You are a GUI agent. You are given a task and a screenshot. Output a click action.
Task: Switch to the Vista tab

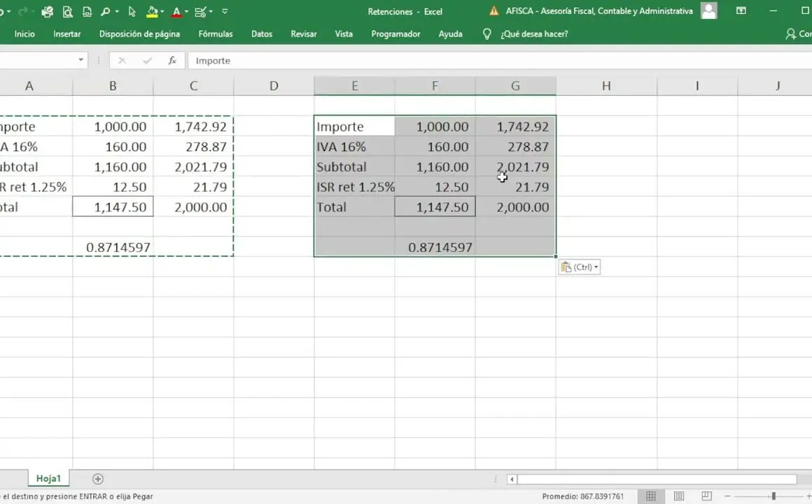(344, 34)
